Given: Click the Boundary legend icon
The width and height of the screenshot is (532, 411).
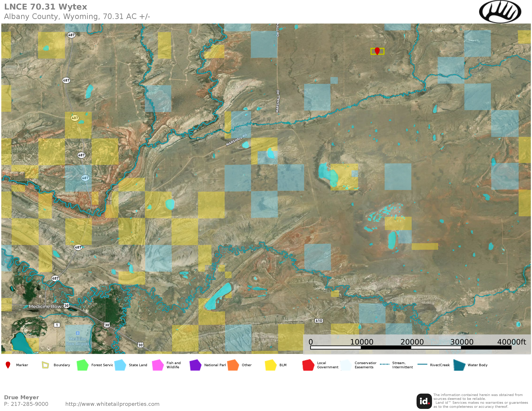Looking at the screenshot, I should tap(45, 365).
